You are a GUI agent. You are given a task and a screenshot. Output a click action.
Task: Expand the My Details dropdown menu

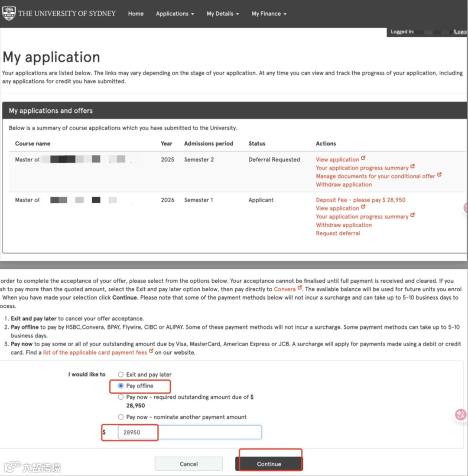tap(223, 14)
